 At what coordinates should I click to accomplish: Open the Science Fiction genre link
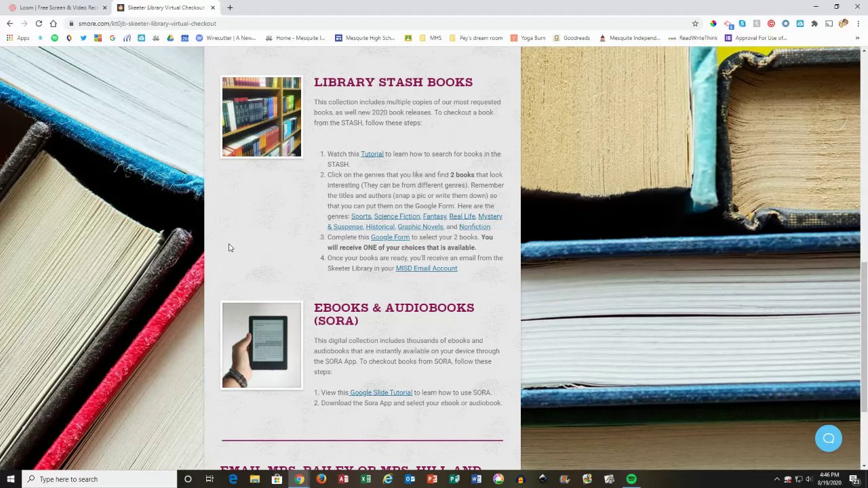(x=397, y=216)
